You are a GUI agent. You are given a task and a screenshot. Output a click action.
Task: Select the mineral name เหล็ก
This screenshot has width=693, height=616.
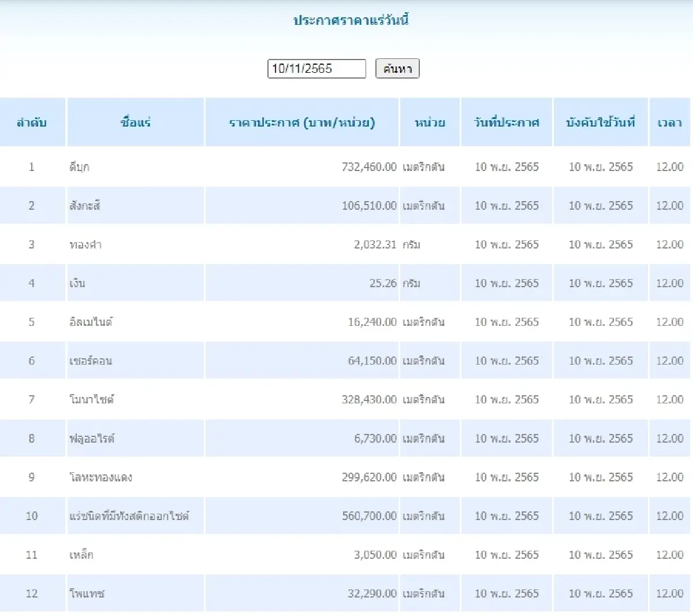[81, 555]
